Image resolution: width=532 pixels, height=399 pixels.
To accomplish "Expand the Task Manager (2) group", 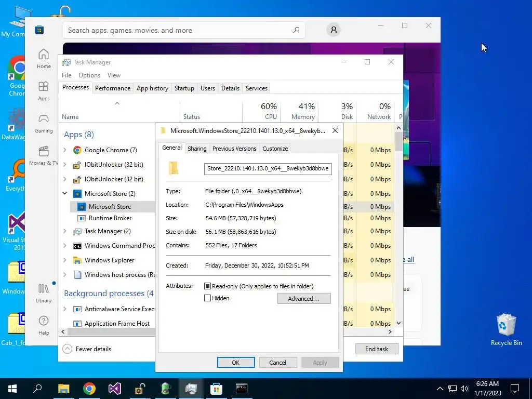I will point(65,231).
